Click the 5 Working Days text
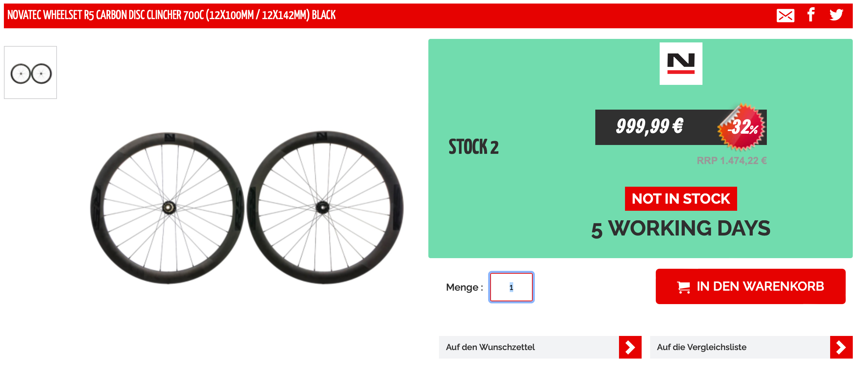This screenshot has width=868, height=372. pyautogui.click(x=681, y=228)
